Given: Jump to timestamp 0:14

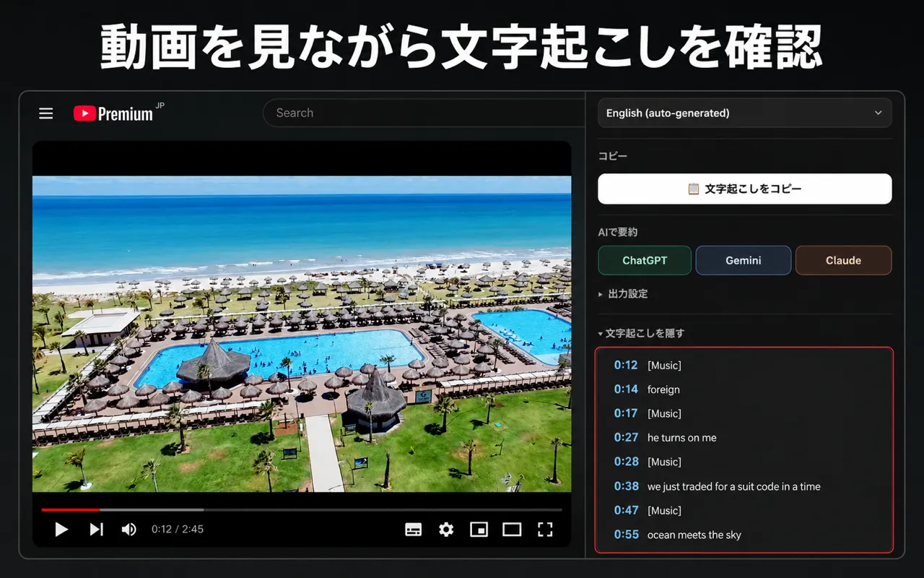Looking at the screenshot, I should coord(626,389).
